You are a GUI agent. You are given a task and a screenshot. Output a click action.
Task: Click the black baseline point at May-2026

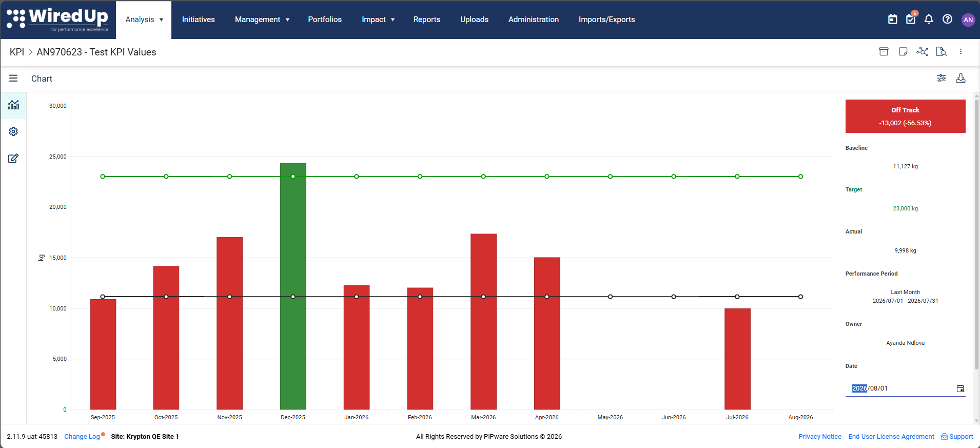pyautogui.click(x=610, y=297)
